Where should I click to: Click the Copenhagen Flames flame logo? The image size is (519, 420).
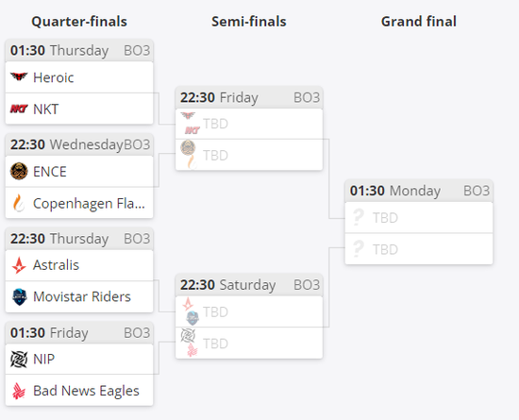click(x=19, y=203)
